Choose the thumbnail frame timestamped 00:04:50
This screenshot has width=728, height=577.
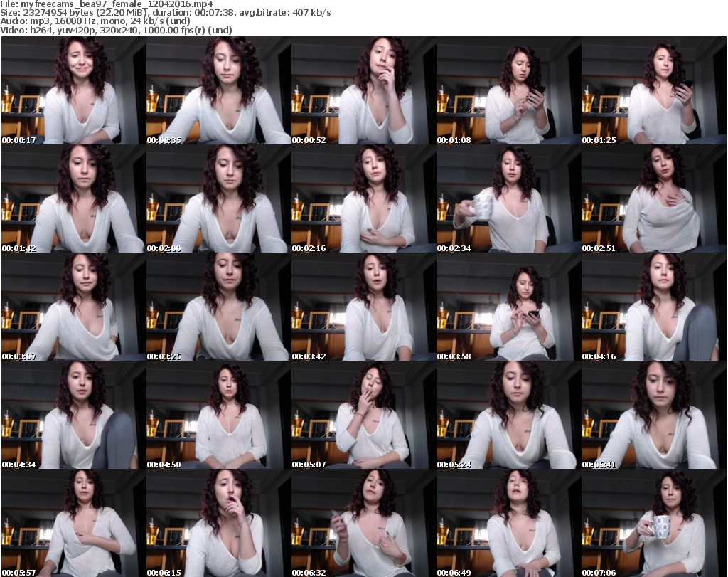click(x=219, y=415)
